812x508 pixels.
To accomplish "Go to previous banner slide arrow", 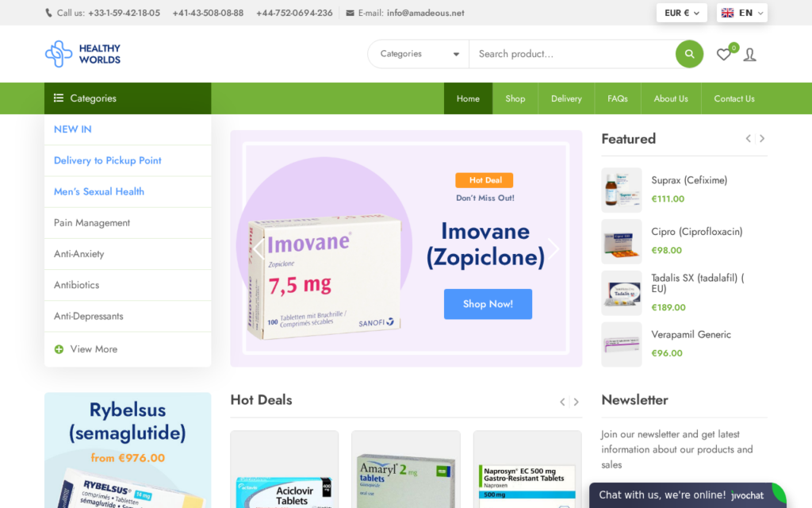I will tap(259, 248).
